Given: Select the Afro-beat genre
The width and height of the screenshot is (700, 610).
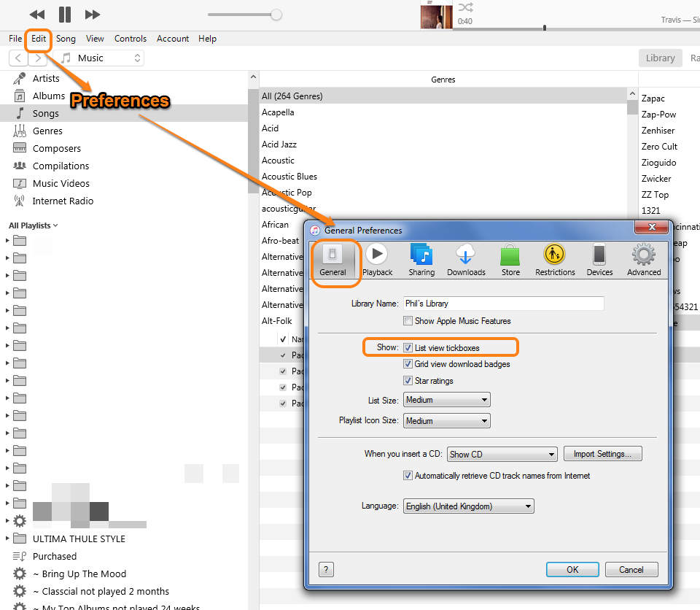Looking at the screenshot, I should tap(280, 241).
